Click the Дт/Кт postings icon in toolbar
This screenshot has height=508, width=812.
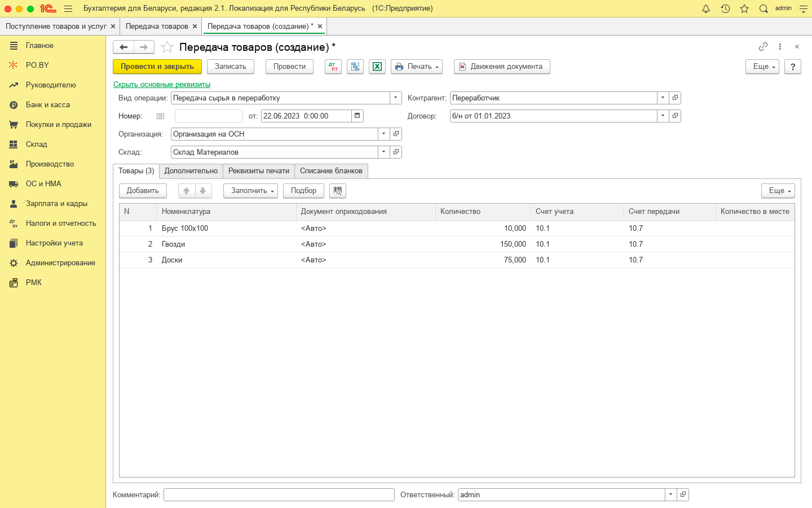(x=333, y=67)
